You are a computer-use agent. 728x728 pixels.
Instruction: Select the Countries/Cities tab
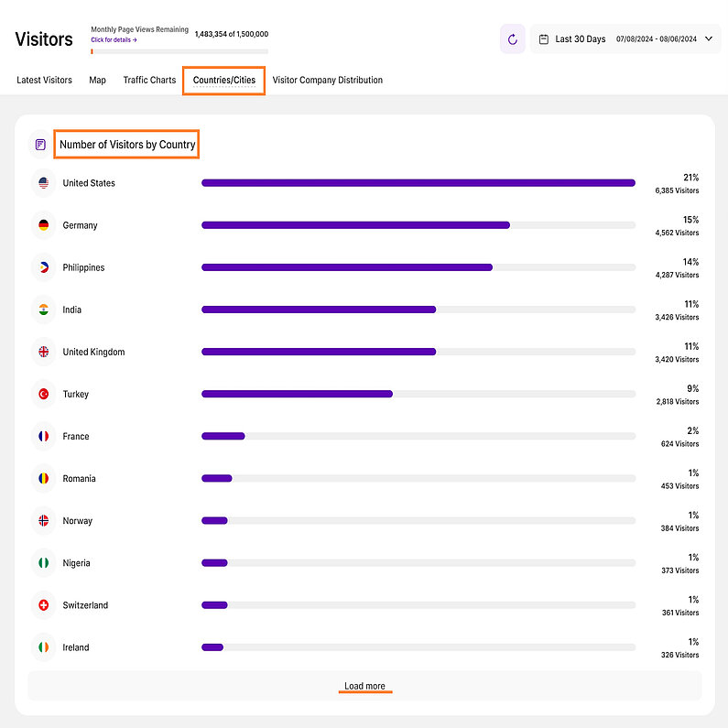[224, 81]
